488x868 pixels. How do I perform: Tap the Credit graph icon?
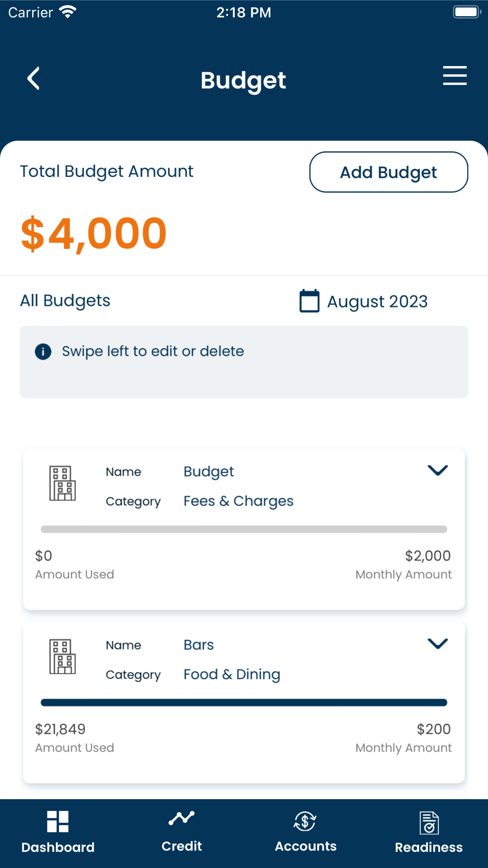point(182,818)
